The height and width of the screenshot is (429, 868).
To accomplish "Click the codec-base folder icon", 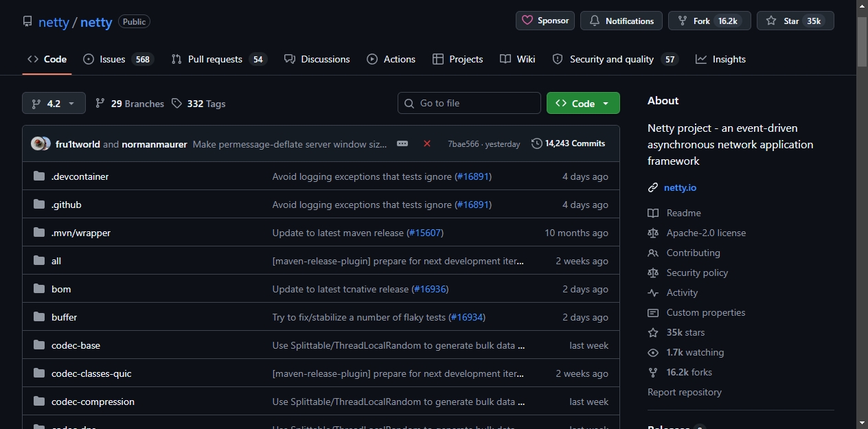I will tap(39, 345).
